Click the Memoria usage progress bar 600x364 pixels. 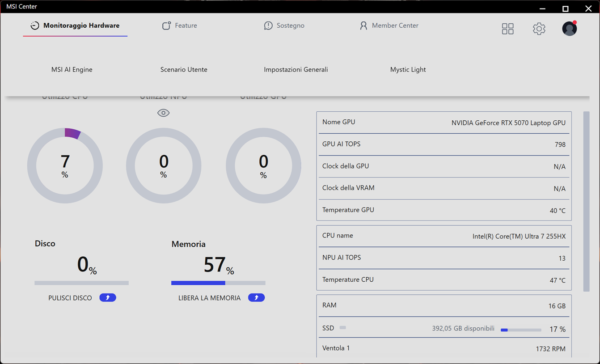(x=218, y=283)
